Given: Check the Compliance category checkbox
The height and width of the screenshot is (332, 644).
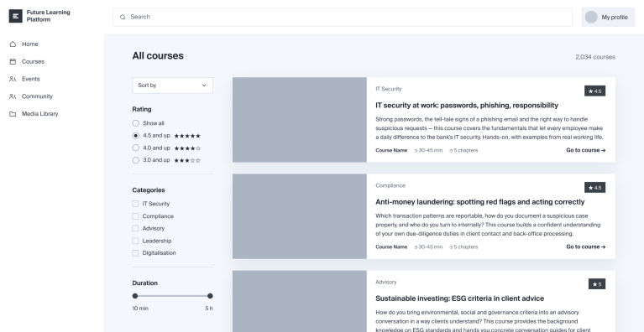Looking at the screenshot, I should click(135, 216).
